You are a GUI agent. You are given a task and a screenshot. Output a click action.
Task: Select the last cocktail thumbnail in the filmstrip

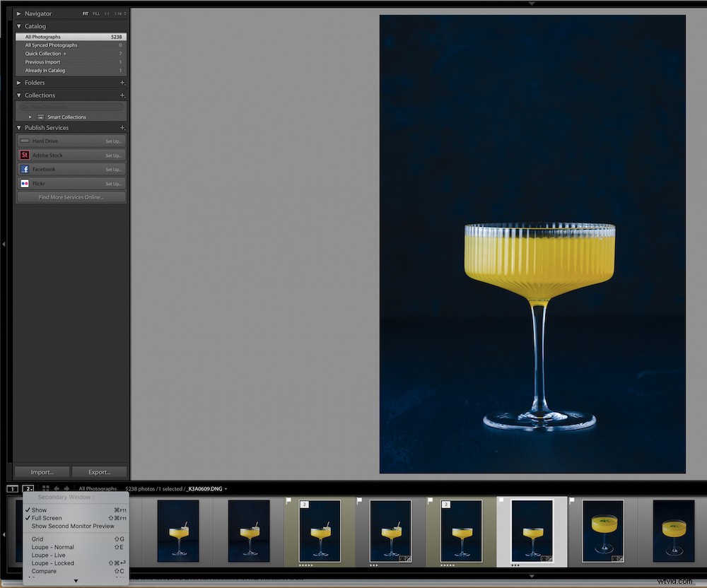point(672,530)
